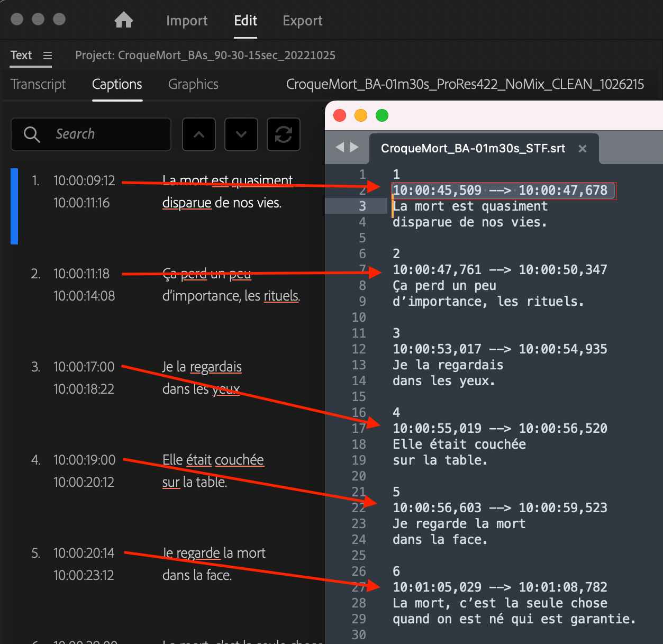
Task: Open the Transcript tab
Action: [38, 84]
